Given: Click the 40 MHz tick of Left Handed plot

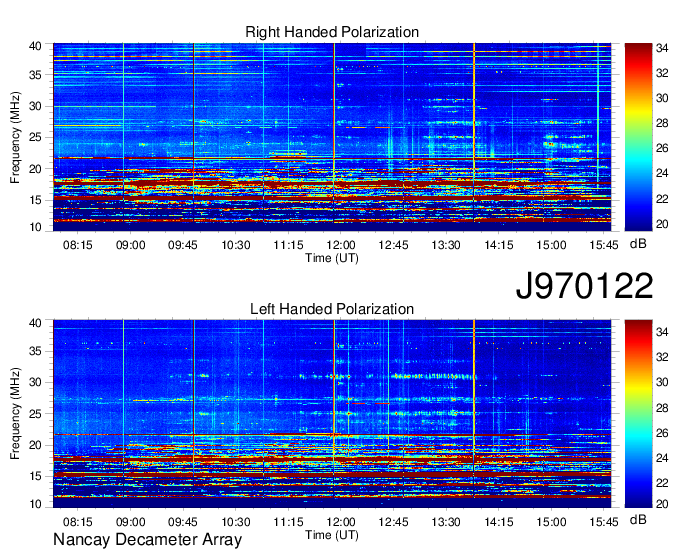Looking at the screenshot, I should tap(35, 323).
